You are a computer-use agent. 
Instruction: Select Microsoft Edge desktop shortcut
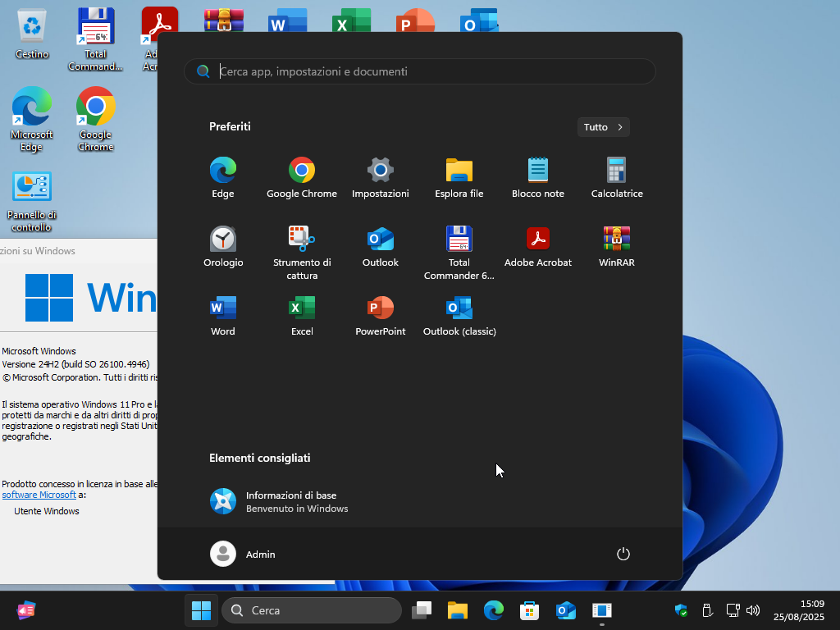(32, 119)
